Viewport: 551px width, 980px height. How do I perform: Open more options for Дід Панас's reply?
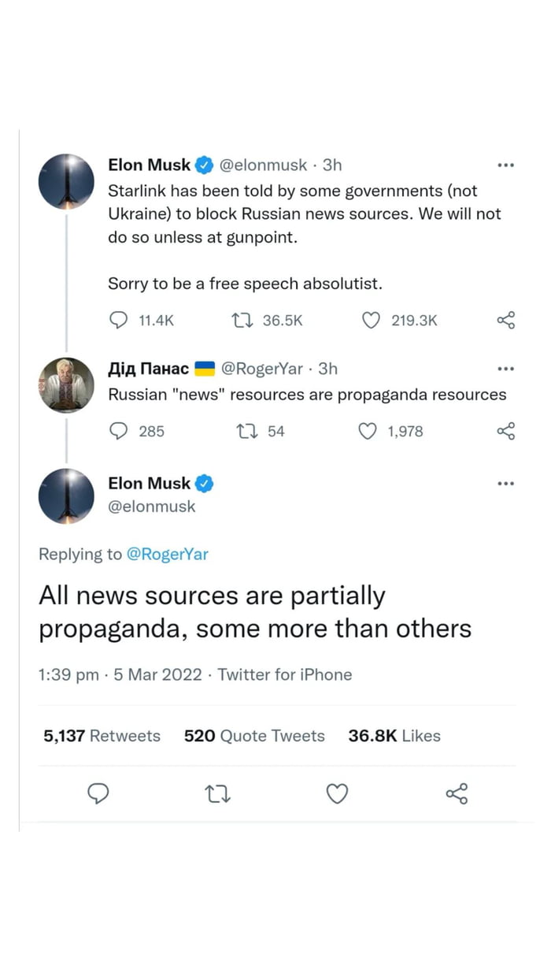click(506, 368)
